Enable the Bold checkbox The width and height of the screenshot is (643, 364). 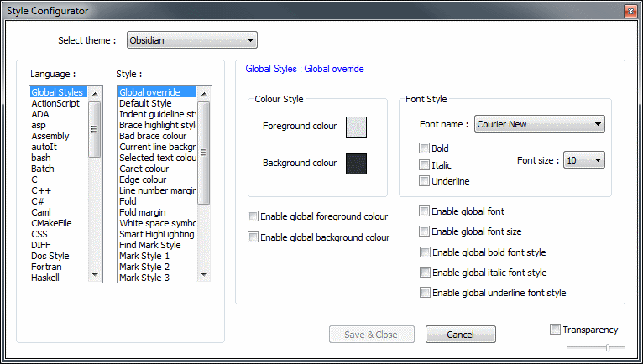pos(425,148)
